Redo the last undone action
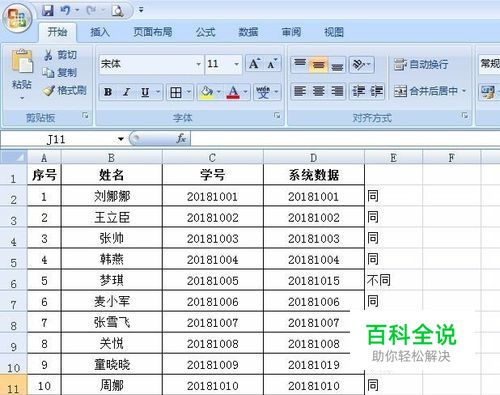Viewport: 500px width, 395px height. (91, 11)
